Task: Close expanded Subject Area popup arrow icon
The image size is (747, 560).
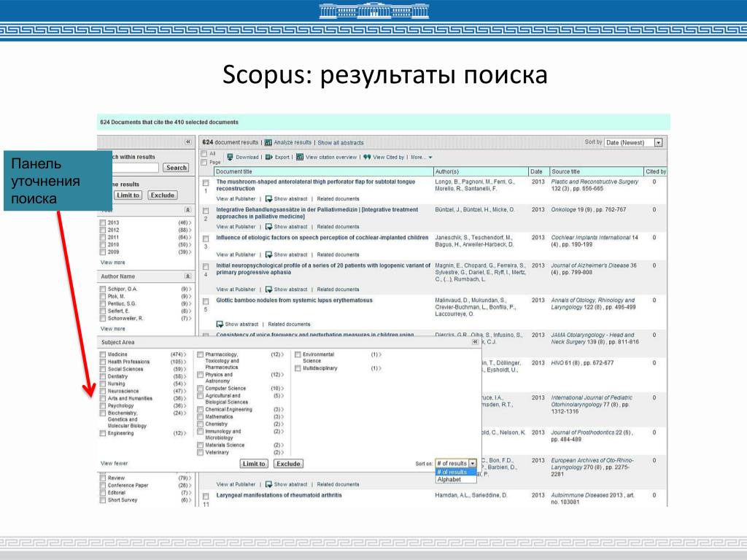Action: (x=475, y=342)
